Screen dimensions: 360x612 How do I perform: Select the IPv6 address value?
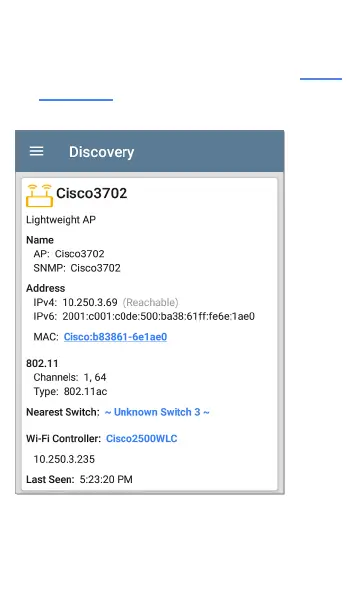click(x=159, y=317)
